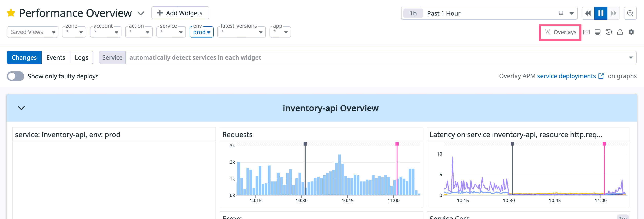Click the yellow favorite star icon
Image resolution: width=644 pixels, height=219 pixels.
[11, 13]
